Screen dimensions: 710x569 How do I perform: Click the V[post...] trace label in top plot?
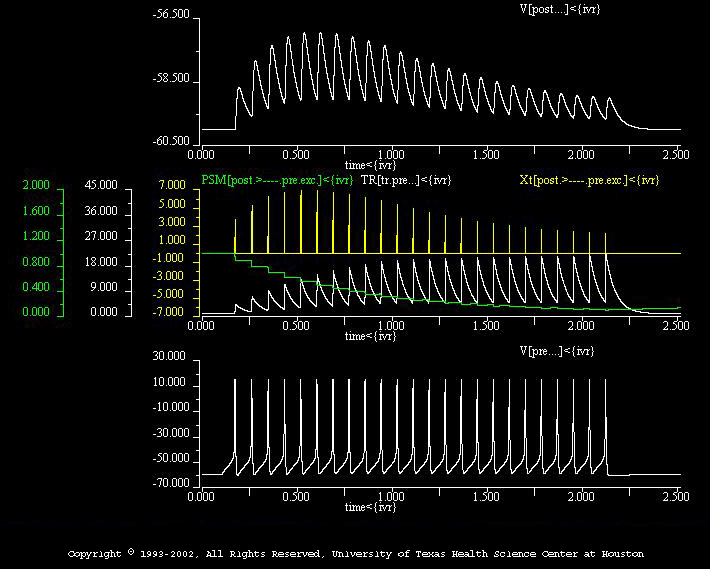point(559,9)
